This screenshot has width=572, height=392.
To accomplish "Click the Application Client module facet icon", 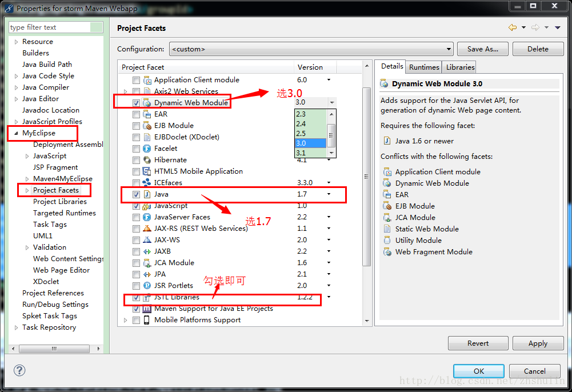I will coord(147,80).
